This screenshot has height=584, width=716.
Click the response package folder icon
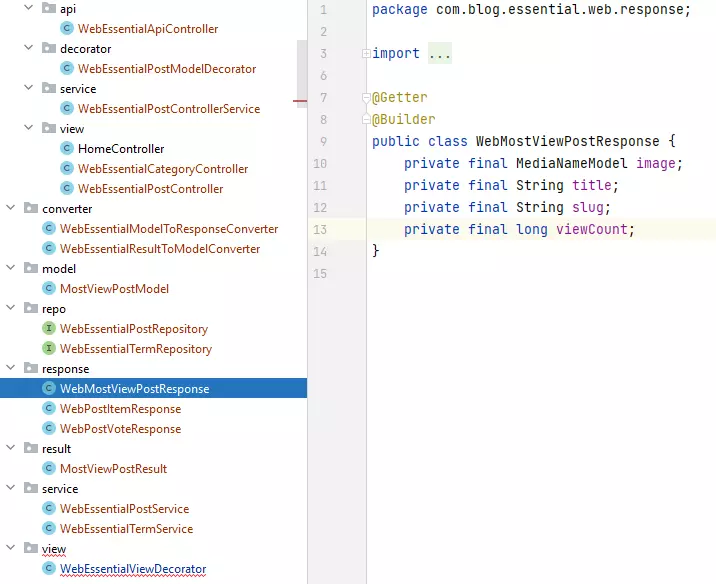(30, 369)
